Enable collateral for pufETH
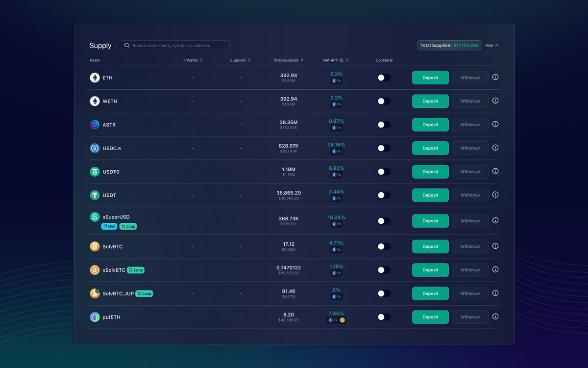588x368 pixels. point(384,316)
